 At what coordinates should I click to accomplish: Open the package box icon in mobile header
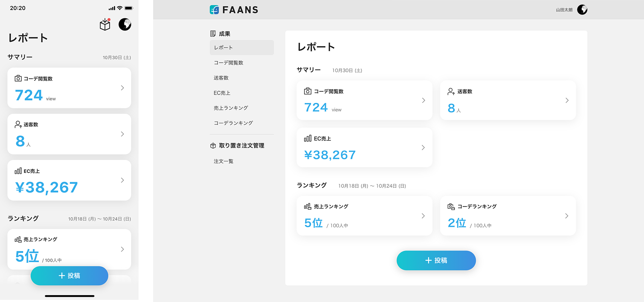pyautogui.click(x=105, y=25)
